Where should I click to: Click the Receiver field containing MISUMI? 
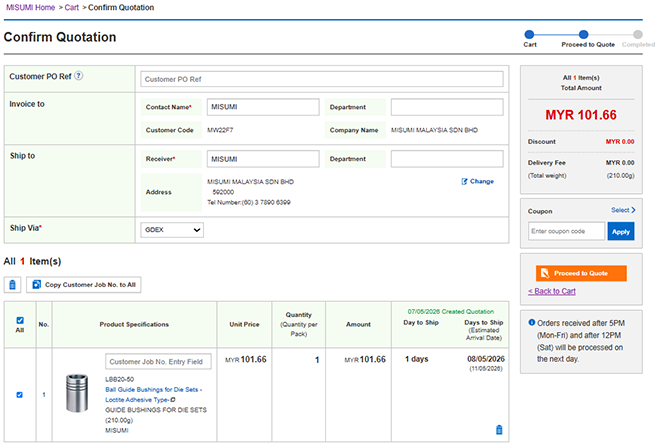click(263, 159)
